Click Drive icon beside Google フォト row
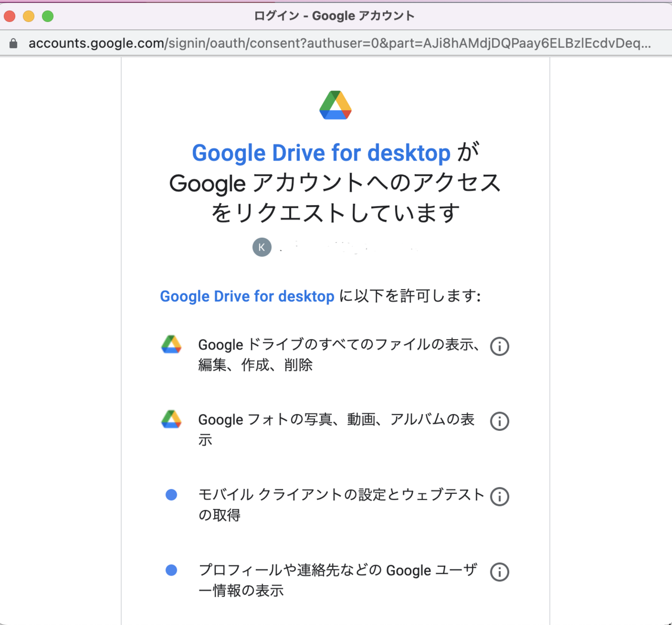Image resolution: width=672 pixels, height=625 pixels. tap(171, 419)
